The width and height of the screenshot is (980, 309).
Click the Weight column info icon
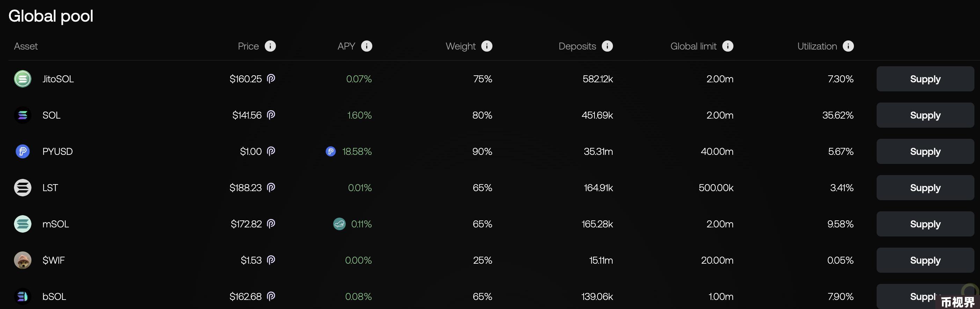click(x=487, y=46)
